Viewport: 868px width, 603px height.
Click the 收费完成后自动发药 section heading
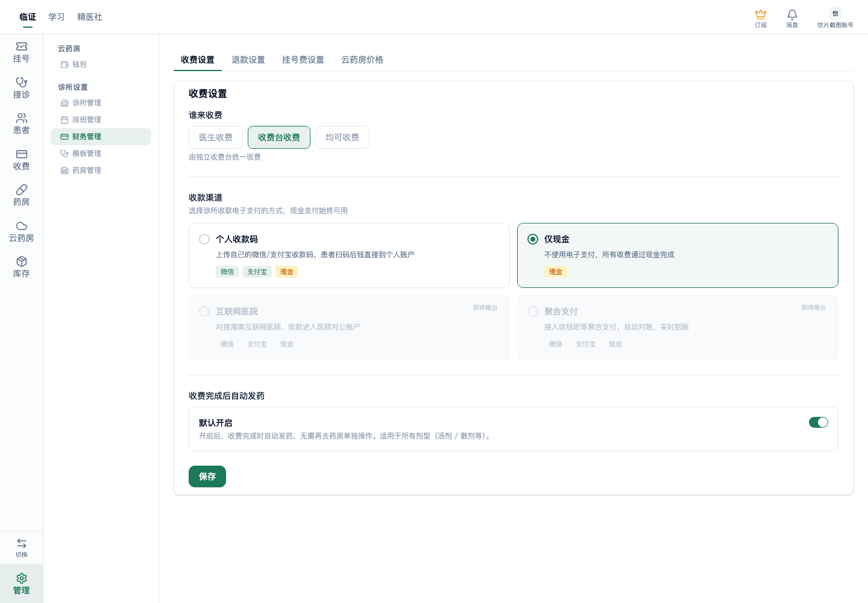coord(227,396)
